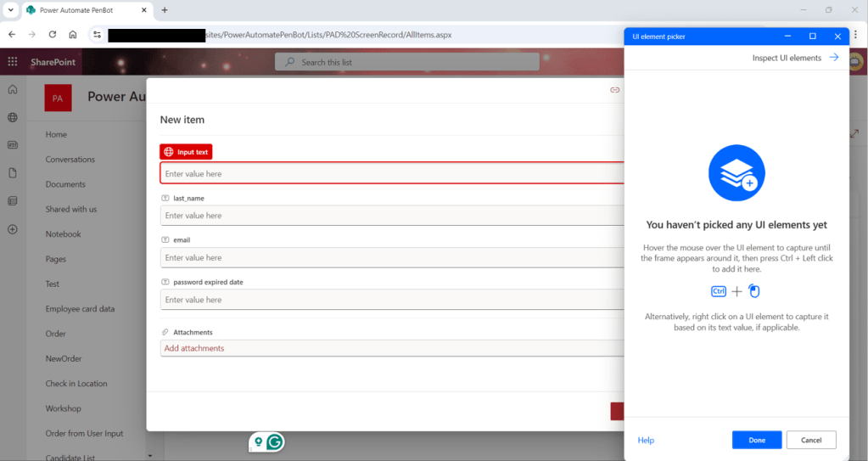The width and height of the screenshot is (868, 461).
Task: Open Employee card data in the navigation
Action: point(80,309)
